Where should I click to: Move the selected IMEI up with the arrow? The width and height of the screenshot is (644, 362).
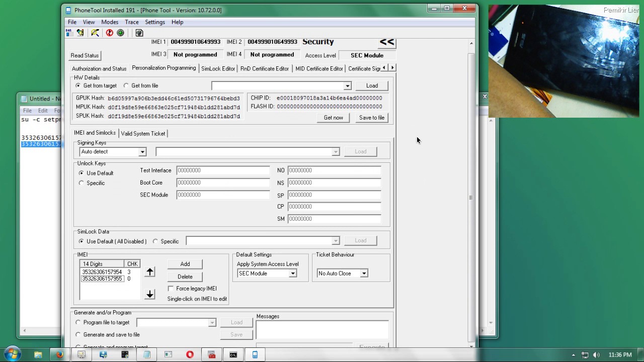coord(150,272)
